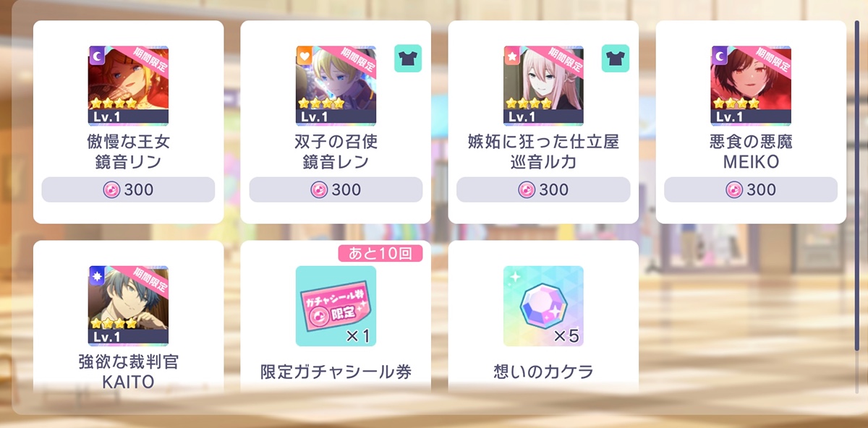Click the 300 price button for 巡音ルカ
The width and height of the screenshot is (868, 428).
[x=543, y=189]
